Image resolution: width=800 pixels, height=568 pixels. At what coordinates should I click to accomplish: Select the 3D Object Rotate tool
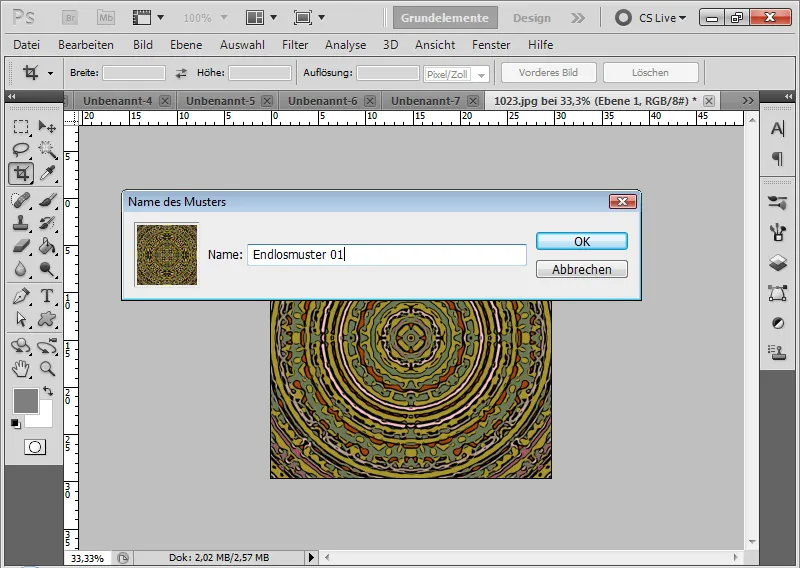(x=21, y=345)
